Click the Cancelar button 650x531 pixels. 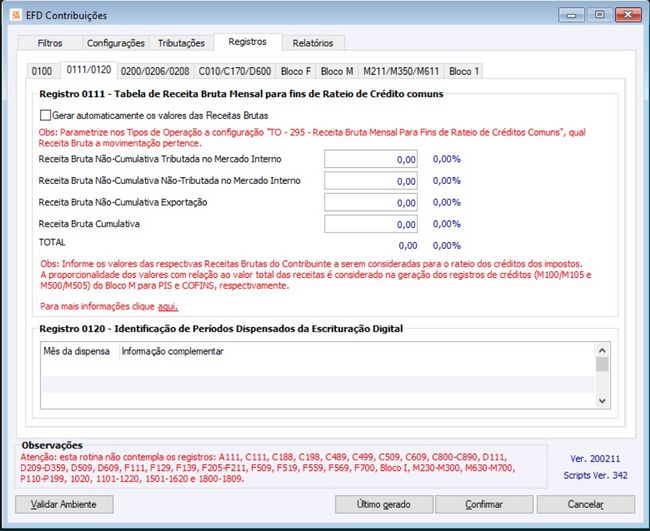tap(585, 504)
